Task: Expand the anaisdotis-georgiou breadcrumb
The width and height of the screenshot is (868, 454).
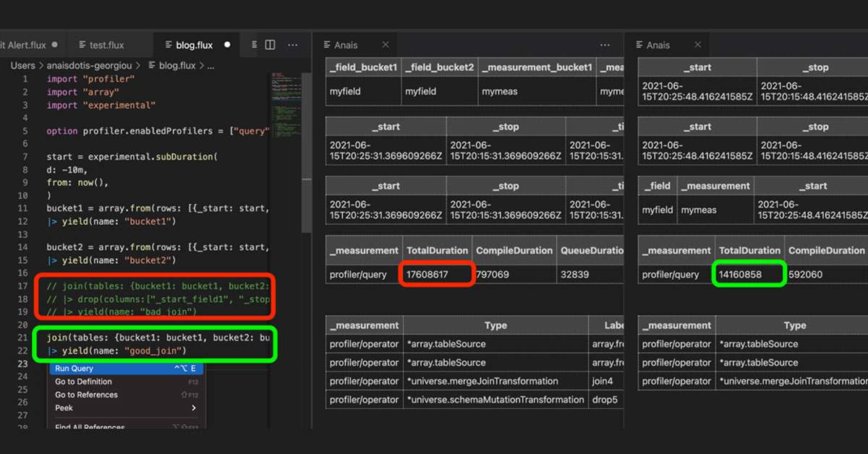Action: [x=90, y=65]
